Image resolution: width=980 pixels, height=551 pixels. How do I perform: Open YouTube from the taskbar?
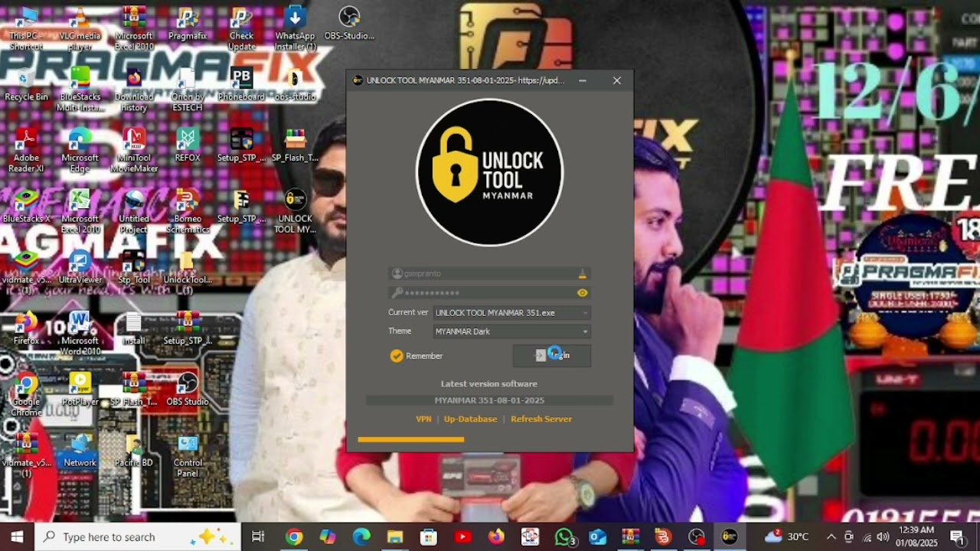(462, 536)
